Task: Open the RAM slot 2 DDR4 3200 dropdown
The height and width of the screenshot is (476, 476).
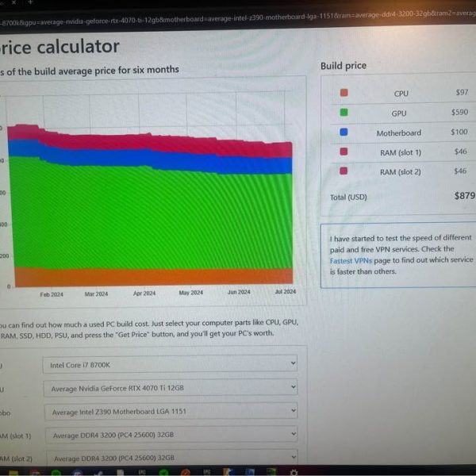Action: pyautogui.click(x=170, y=458)
